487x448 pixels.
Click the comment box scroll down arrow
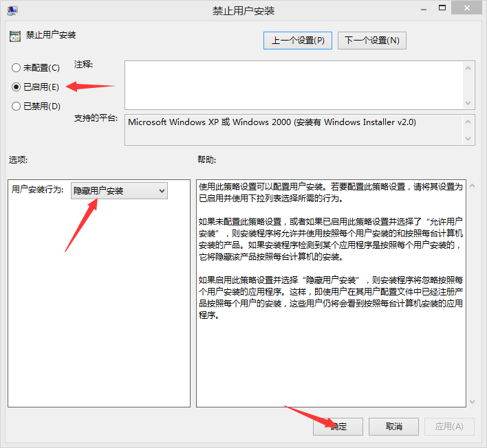pyautogui.click(x=468, y=103)
